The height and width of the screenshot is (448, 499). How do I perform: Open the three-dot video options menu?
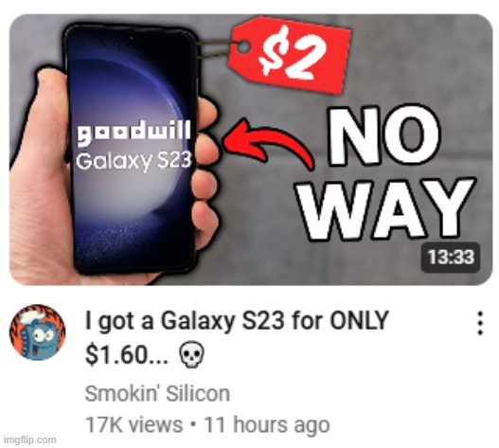click(x=480, y=323)
